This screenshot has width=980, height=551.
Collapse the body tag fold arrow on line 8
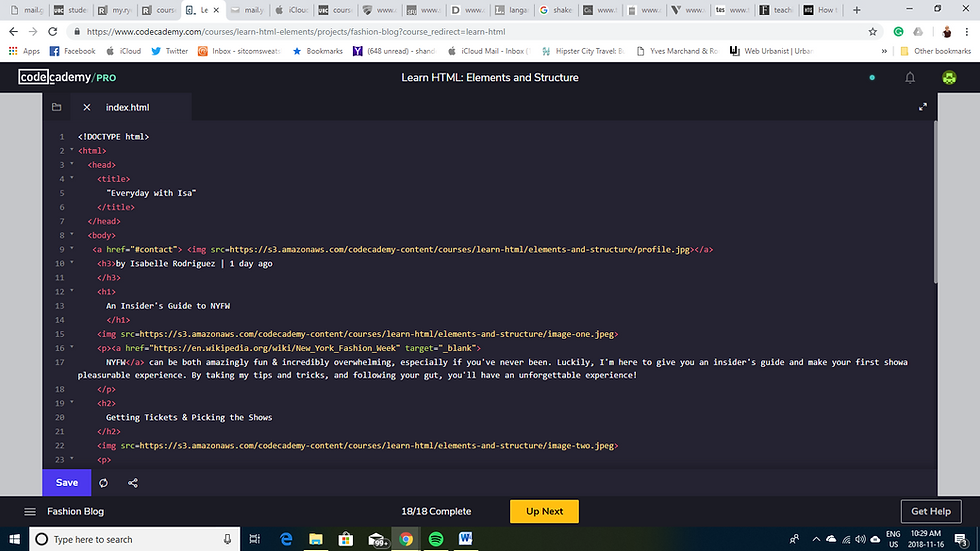(72, 234)
